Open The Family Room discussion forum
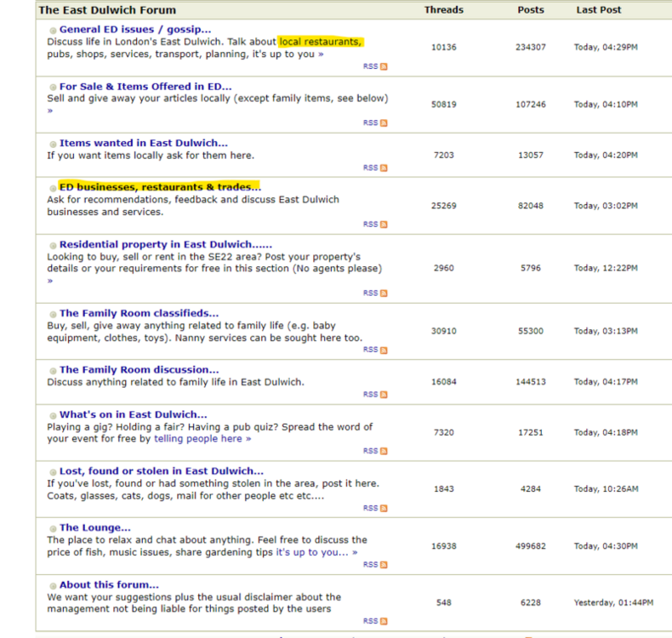Screen dimensions: 672x638 (139, 370)
